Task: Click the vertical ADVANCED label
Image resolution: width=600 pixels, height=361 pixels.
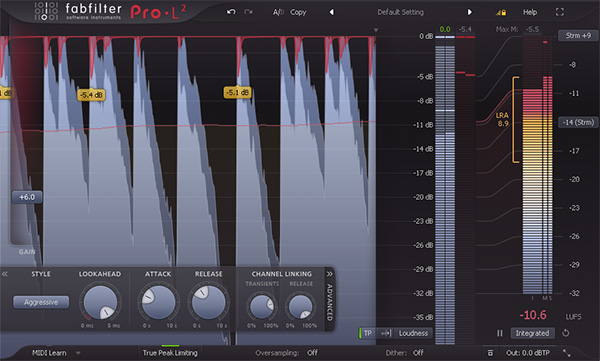Action: [329, 302]
